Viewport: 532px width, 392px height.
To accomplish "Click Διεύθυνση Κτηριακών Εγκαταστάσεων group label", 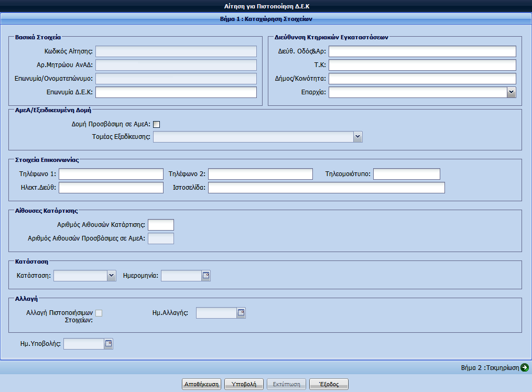I will [x=331, y=37].
